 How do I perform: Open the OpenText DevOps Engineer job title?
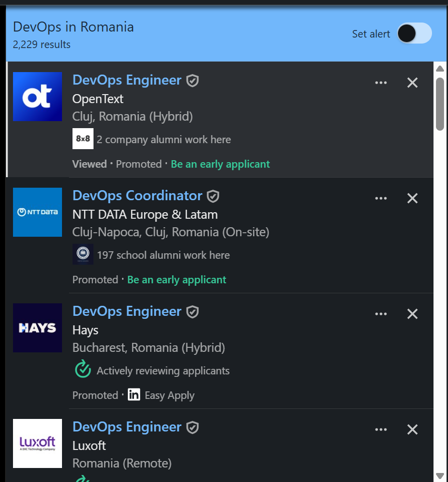(x=127, y=80)
